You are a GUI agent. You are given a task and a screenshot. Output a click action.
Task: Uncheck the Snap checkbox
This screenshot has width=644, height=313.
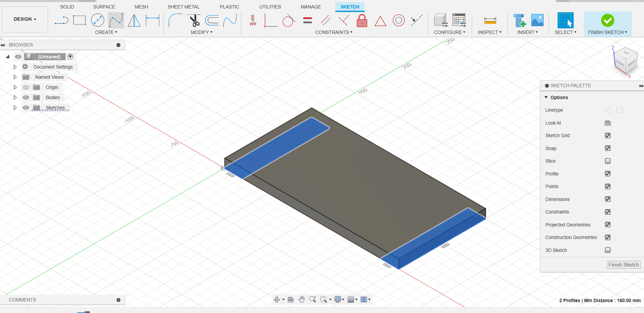click(x=608, y=148)
